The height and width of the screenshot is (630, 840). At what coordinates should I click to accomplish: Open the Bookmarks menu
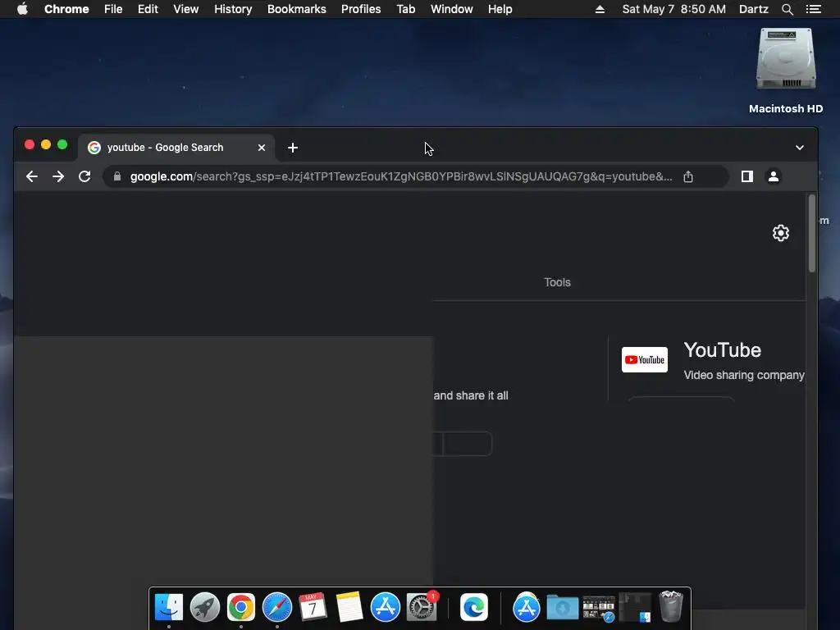point(297,9)
